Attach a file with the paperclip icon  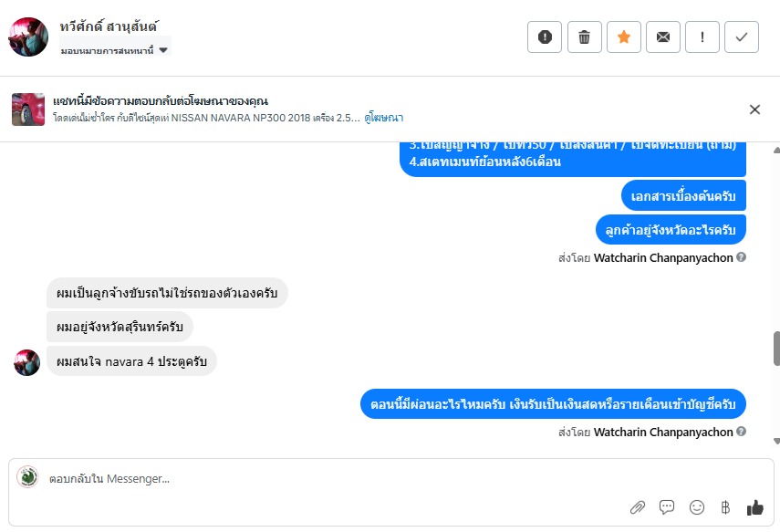(638, 507)
